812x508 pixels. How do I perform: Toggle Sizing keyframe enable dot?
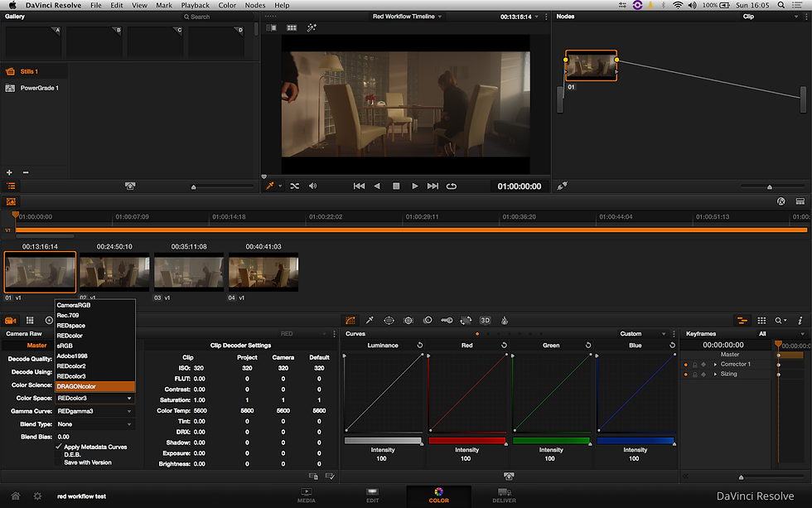coord(686,374)
